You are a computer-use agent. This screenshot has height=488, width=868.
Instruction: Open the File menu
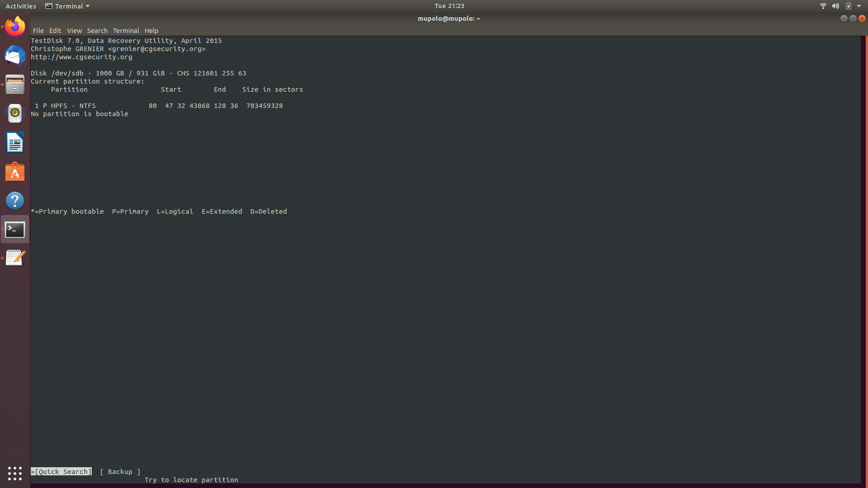38,30
